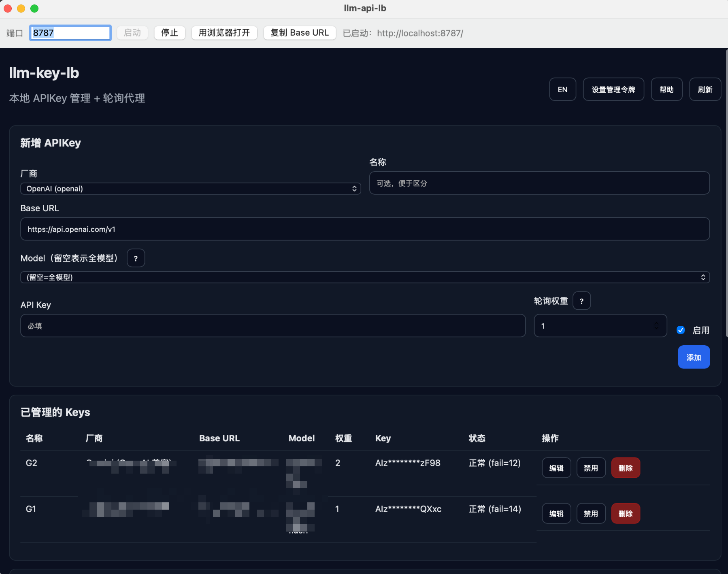Open the Model help "?" tooltip

(136, 258)
